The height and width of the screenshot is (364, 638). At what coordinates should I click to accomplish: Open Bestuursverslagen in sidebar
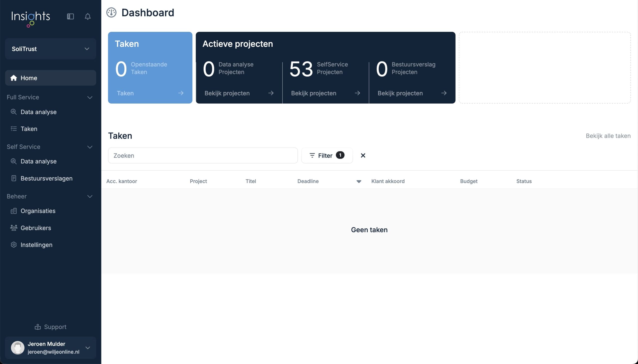[46, 178]
